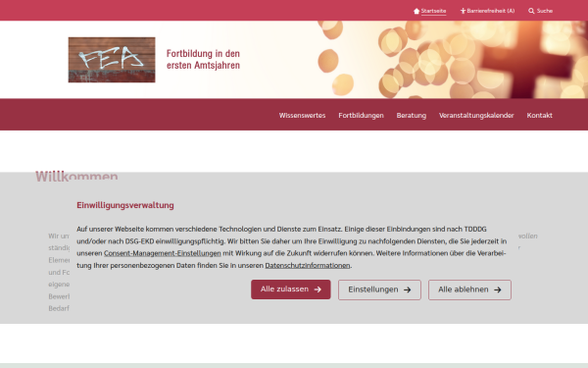
Task: Follow the Consent-Management-Einstellungen link
Action: (x=163, y=253)
